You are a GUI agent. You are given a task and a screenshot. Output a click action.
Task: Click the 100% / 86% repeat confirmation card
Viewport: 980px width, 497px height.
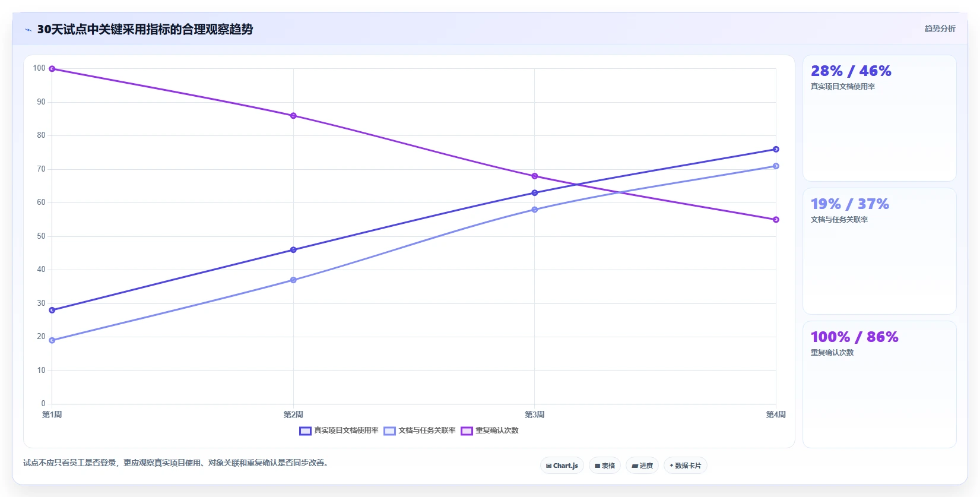pyautogui.click(x=879, y=384)
